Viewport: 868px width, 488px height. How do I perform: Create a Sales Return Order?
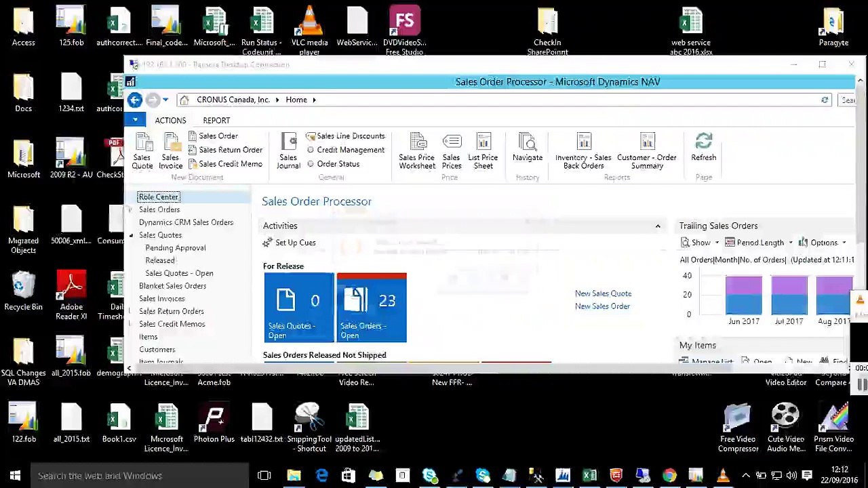click(225, 150)
